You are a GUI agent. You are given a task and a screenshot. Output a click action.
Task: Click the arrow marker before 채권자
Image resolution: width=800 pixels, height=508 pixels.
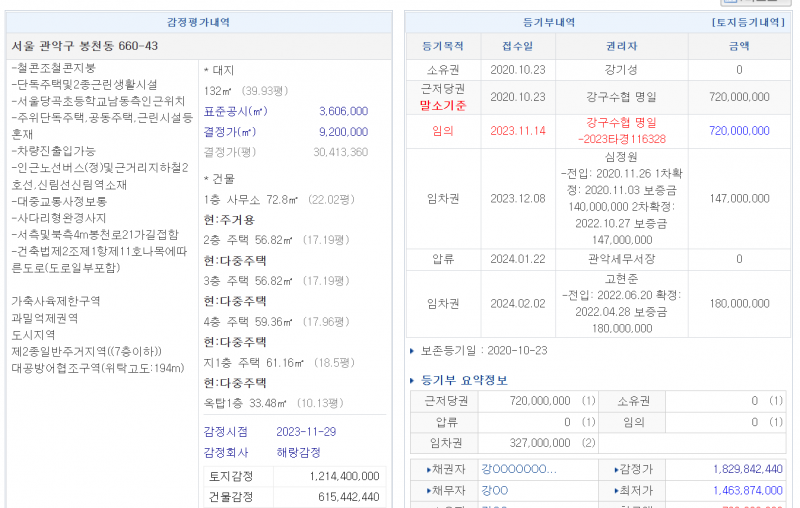click(430, 469)
